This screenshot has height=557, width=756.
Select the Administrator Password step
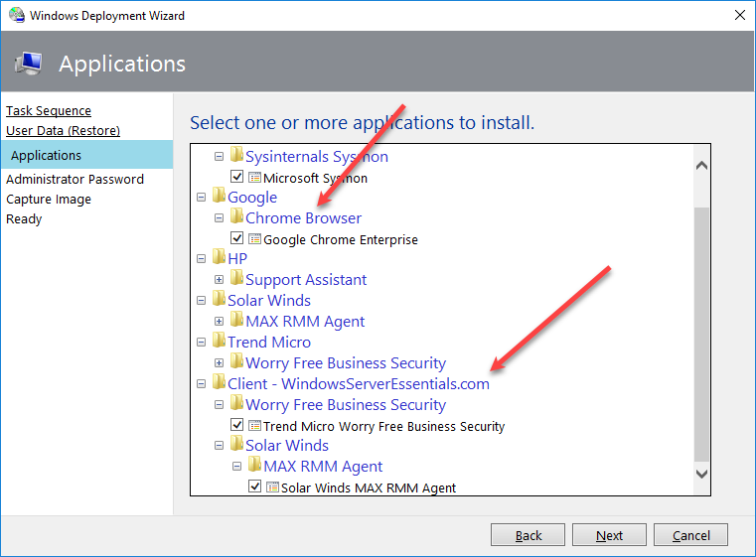[75, 180]
